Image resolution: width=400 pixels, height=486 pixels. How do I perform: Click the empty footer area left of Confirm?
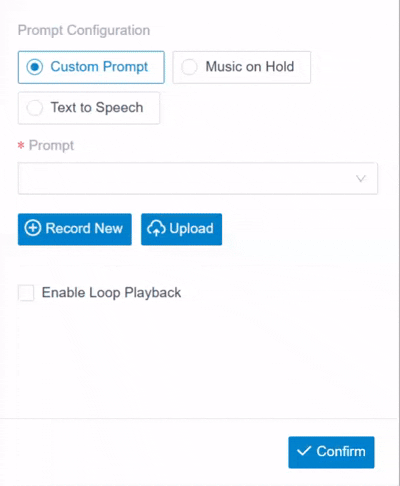click(143, 452)
